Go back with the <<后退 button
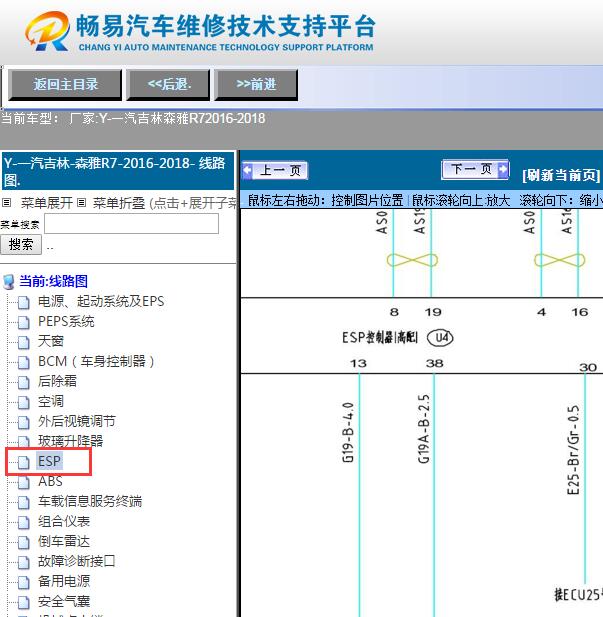 [168, 84]
